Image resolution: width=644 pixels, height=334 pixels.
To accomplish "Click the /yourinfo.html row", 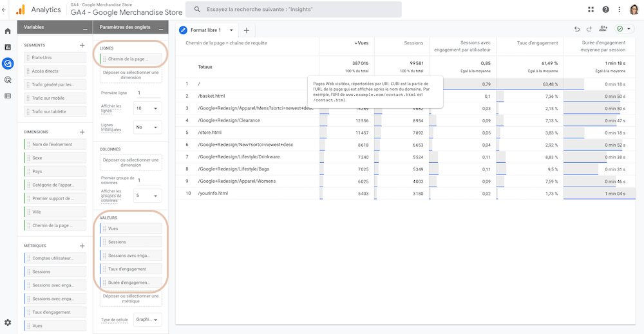I will (x=406, y=193).
